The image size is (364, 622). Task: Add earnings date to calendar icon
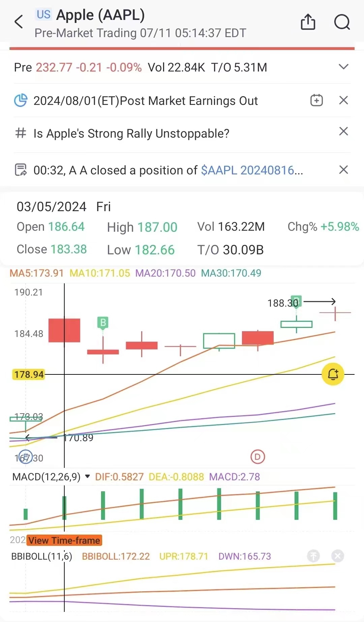coord(316,100)
